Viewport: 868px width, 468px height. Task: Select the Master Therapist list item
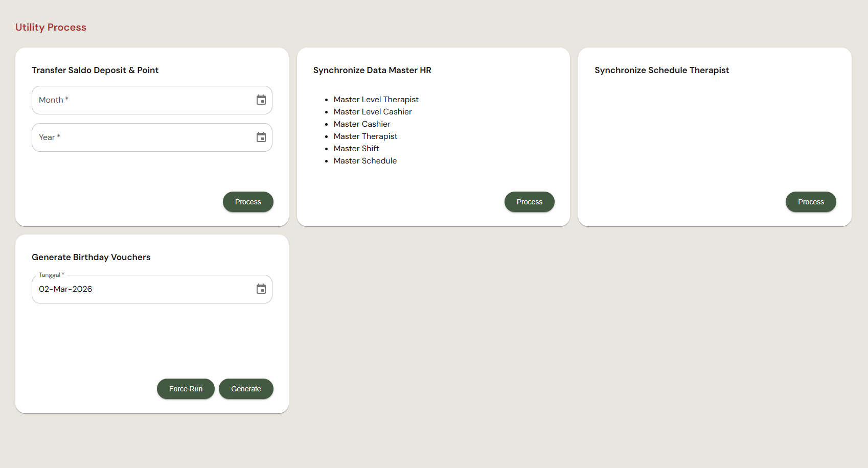point(366,136)
